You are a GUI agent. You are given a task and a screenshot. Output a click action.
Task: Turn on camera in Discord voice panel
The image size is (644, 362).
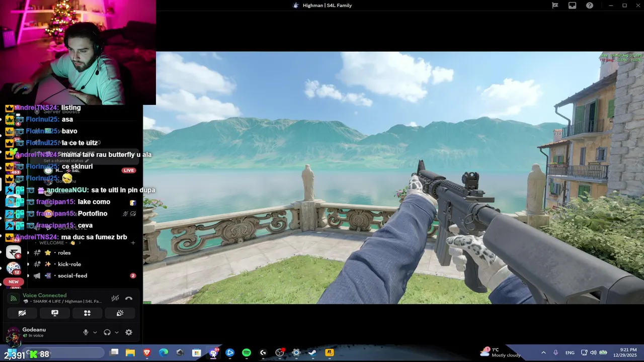[22, 313]
